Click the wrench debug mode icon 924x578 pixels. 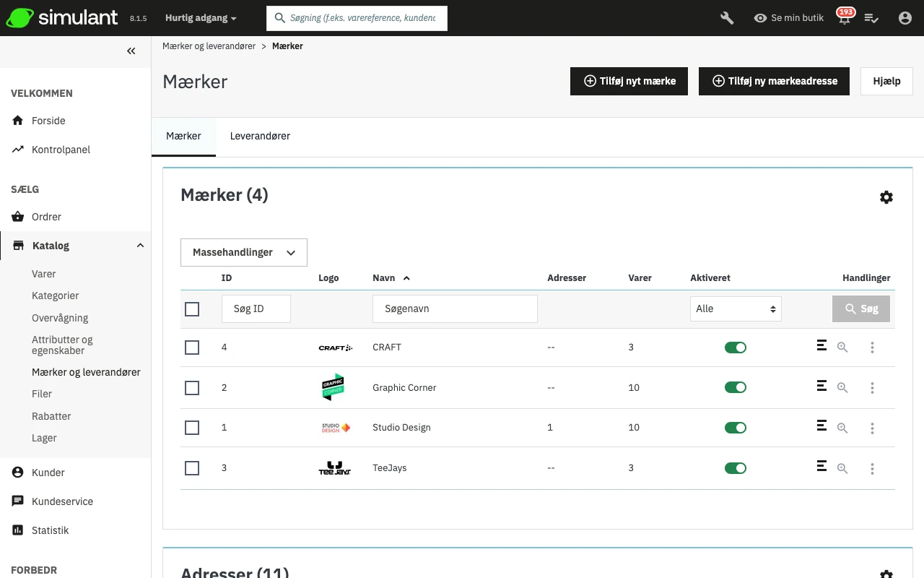coord(727,18)
